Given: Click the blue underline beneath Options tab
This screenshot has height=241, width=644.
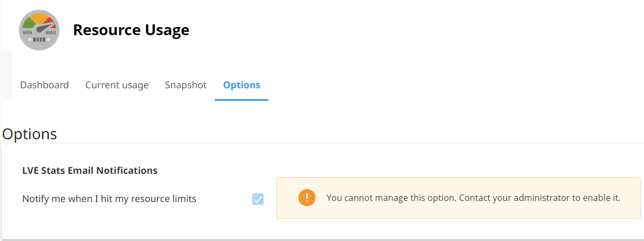Looking at the screenshot, I should pyautogui.click(x=241, y=100).
